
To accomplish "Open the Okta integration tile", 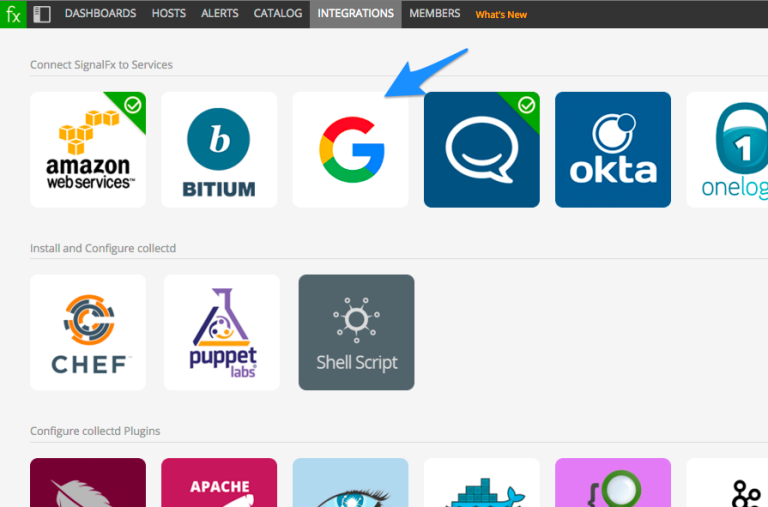I will pyautogui.click(x=613, y=149).
